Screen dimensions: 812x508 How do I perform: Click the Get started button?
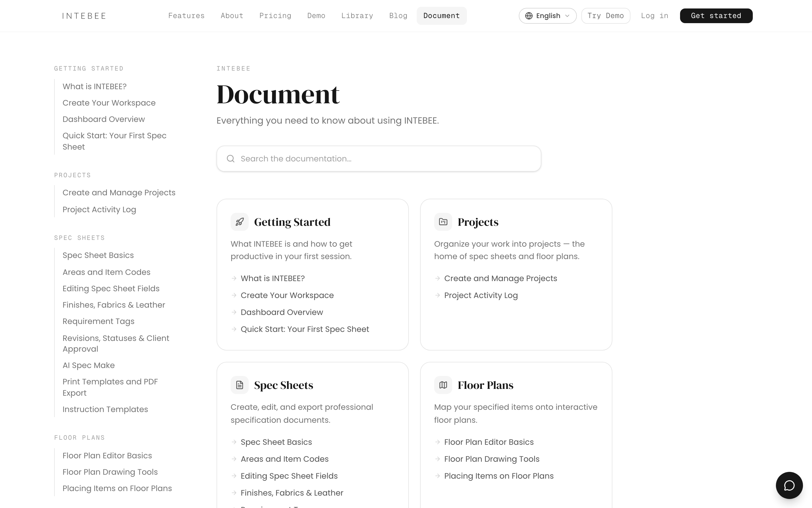[716, 16]
